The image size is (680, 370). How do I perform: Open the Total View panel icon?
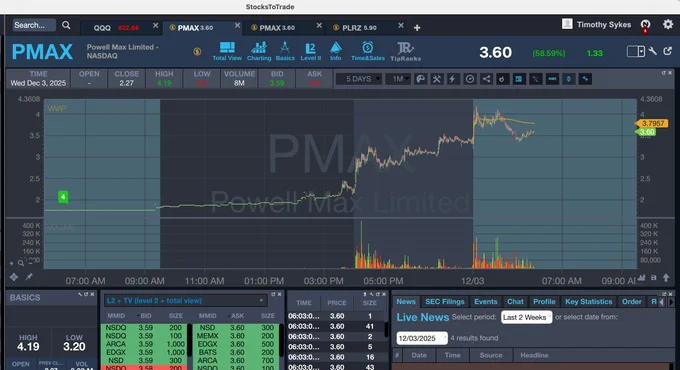tap(227, 51)
